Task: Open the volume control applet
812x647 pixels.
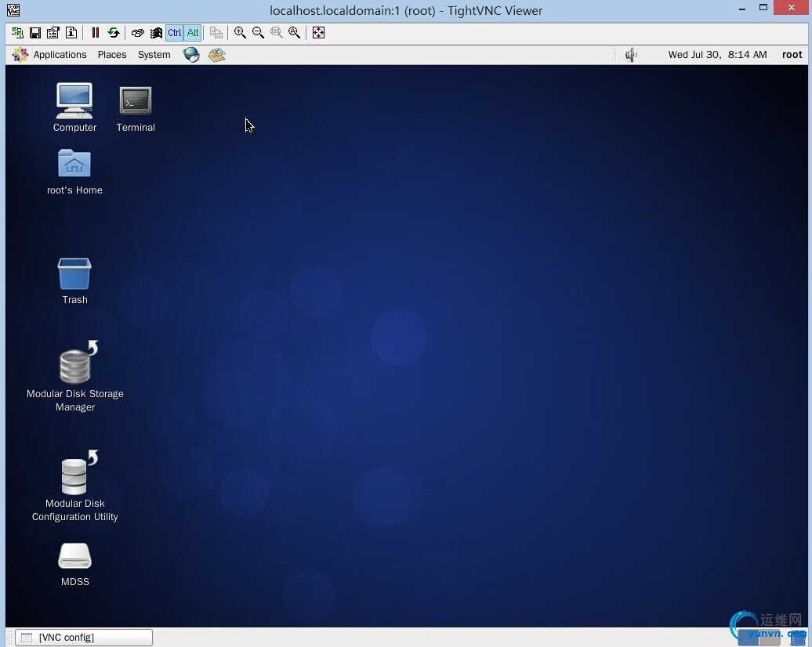Action: pyautogui.click(x=631, y=54)
